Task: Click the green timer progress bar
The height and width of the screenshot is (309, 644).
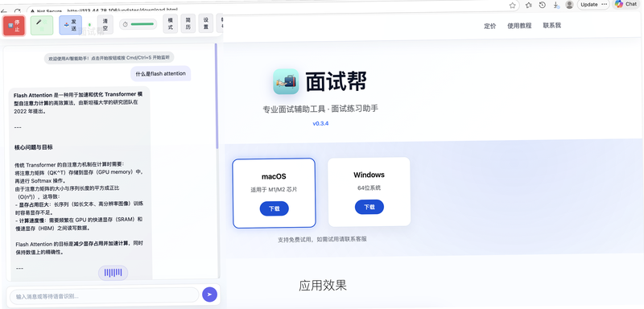Action: click(142, 24)
